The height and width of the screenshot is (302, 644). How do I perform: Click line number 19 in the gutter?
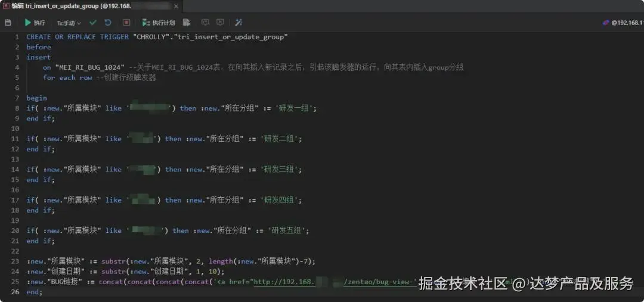[x=16, y=220]
